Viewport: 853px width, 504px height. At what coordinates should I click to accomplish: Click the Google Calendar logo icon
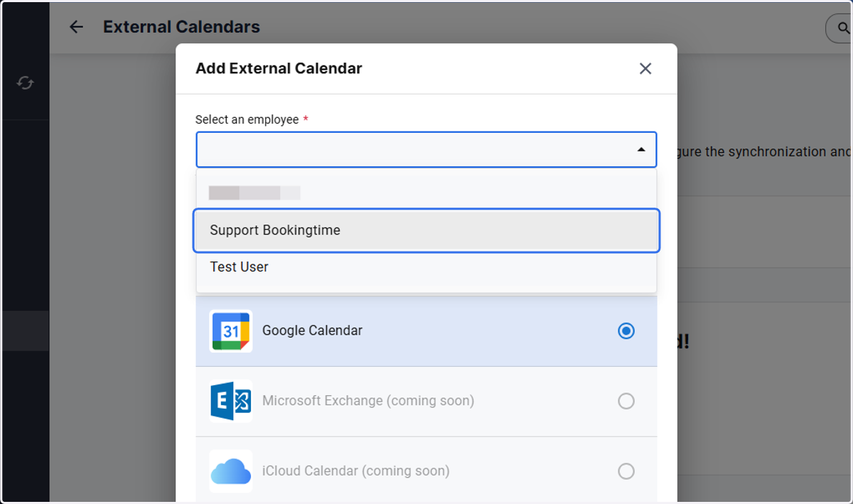pos(231,331)
